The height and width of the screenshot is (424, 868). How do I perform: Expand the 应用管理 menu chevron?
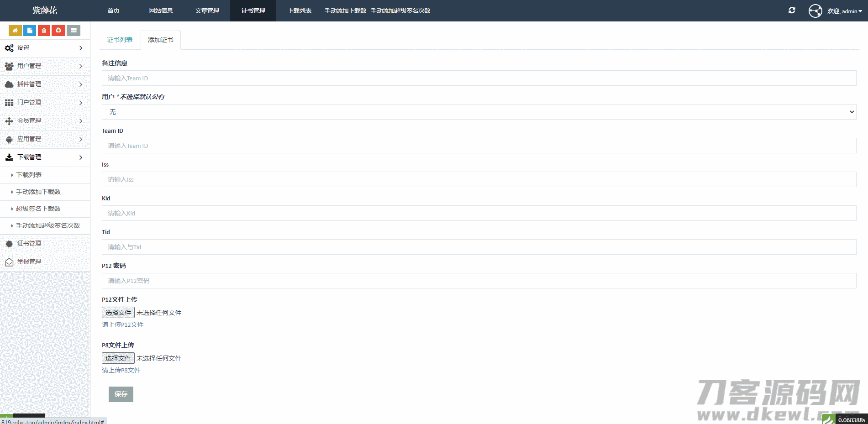81,139
